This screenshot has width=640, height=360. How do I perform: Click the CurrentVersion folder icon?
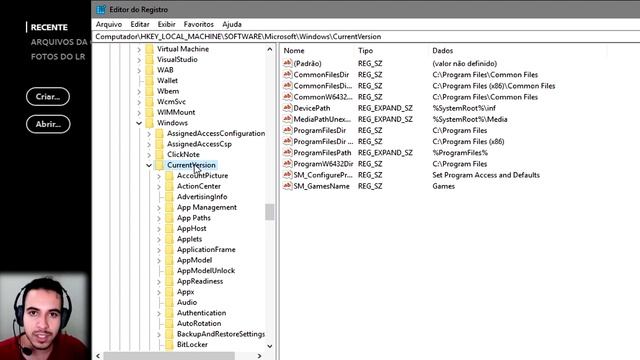(x=160, y=165)
